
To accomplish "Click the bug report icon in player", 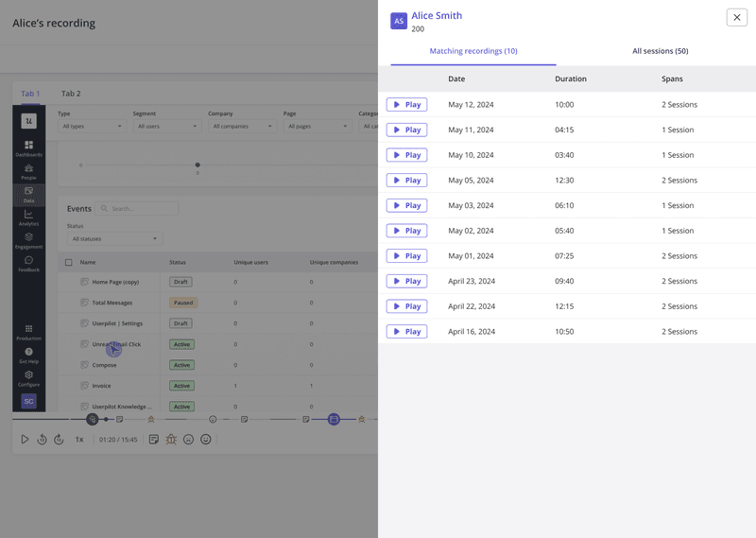I will (x=171, y=440).
